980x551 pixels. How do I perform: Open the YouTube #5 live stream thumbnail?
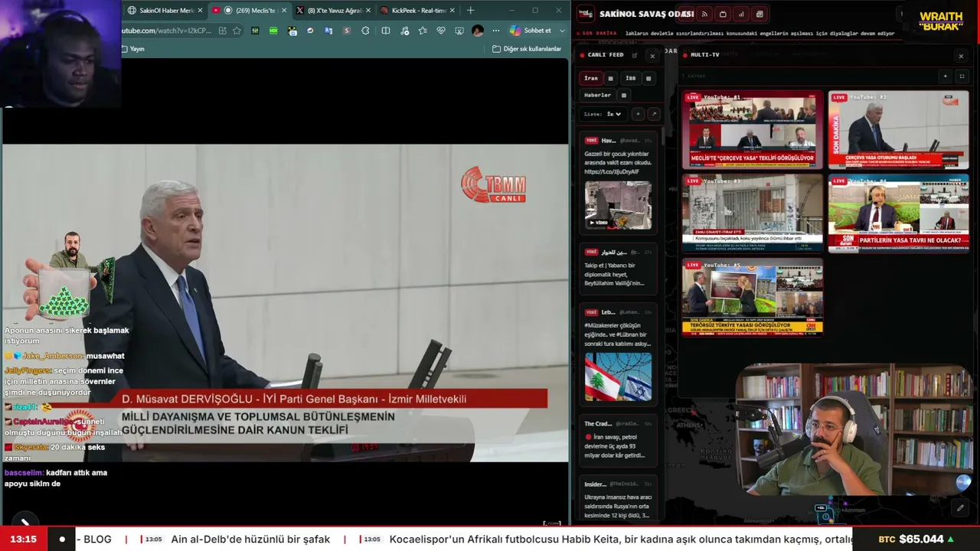click(753, 297)
